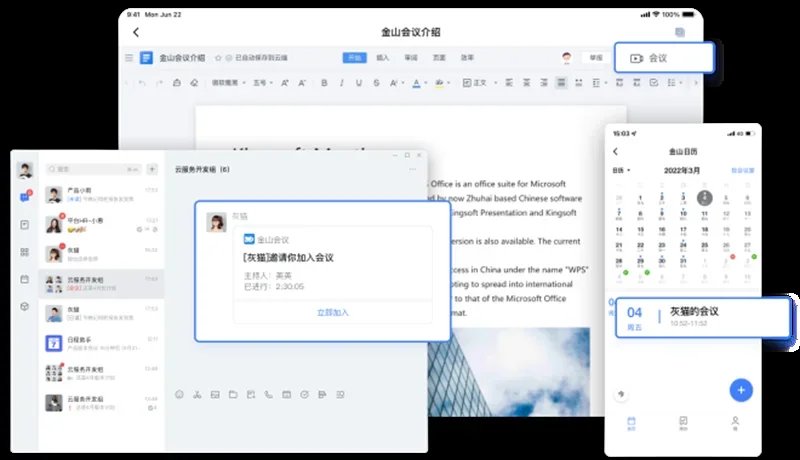
Task: Open the hamburger menu in the document toolbar
Action: coord(129,58)
